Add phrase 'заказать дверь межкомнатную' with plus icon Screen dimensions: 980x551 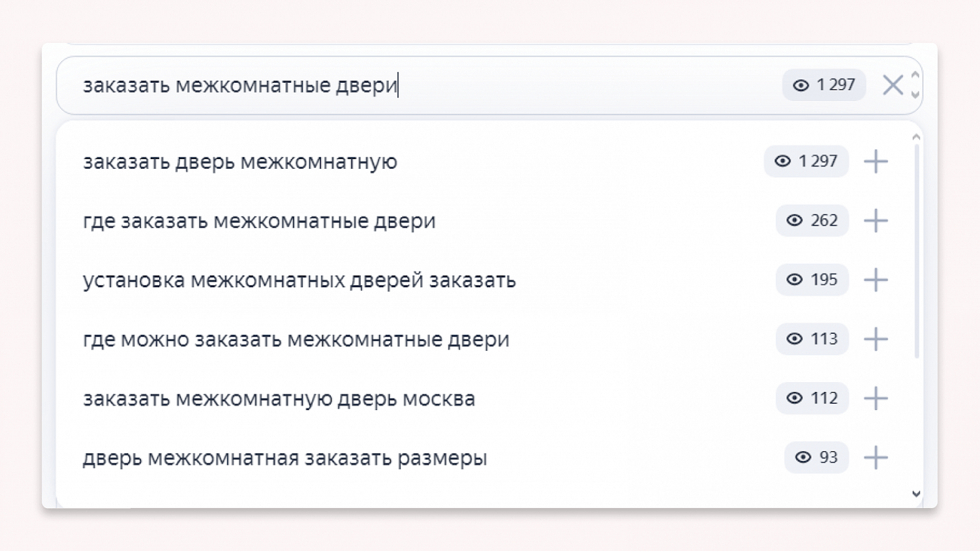[876, 161]
